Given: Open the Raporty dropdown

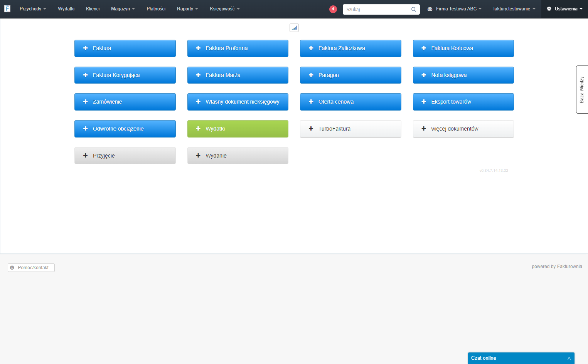Looking at the screenshot, I should [187, 9].
